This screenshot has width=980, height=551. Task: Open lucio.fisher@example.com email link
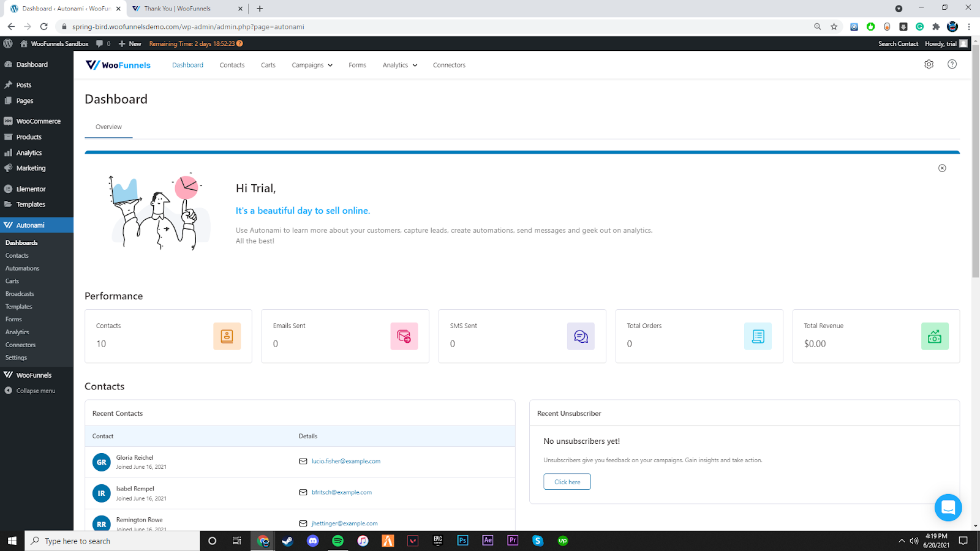[345, 461]
